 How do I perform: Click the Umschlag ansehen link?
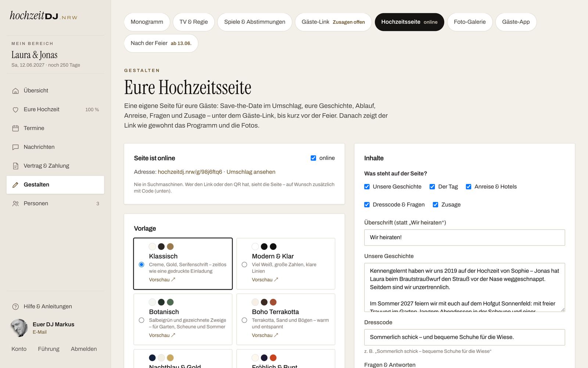click(251, 172)
